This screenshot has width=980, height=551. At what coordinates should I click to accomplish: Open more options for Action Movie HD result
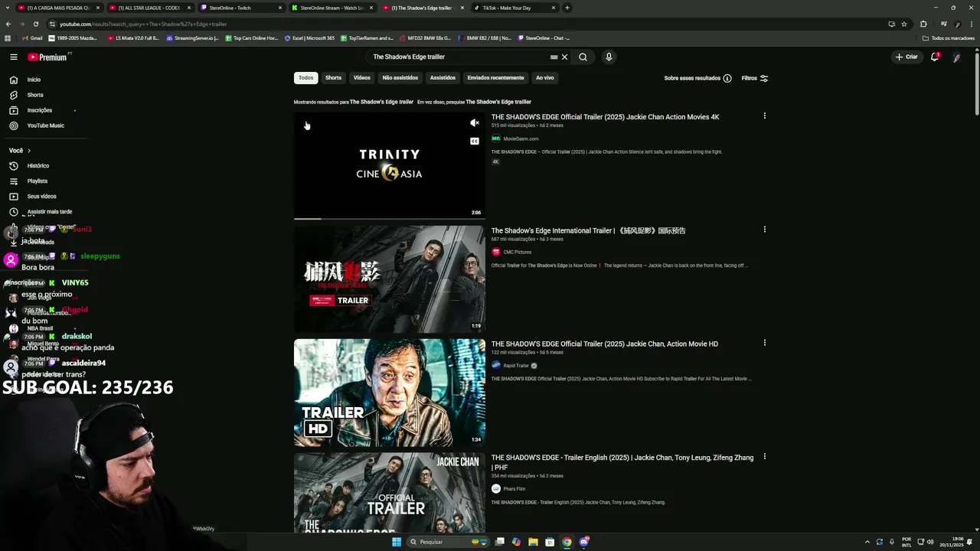coord(764,343)
